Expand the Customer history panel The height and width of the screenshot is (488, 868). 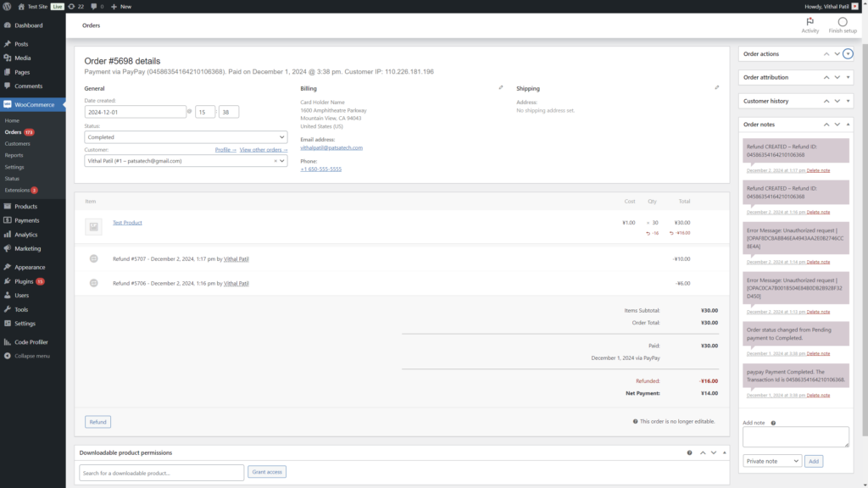849,101
